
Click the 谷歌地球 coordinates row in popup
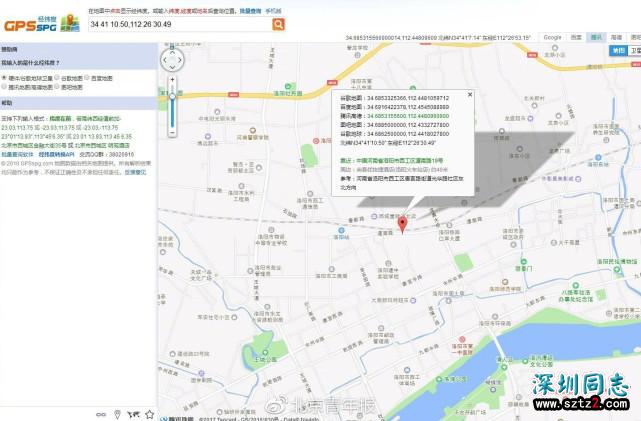click(394, 134)
